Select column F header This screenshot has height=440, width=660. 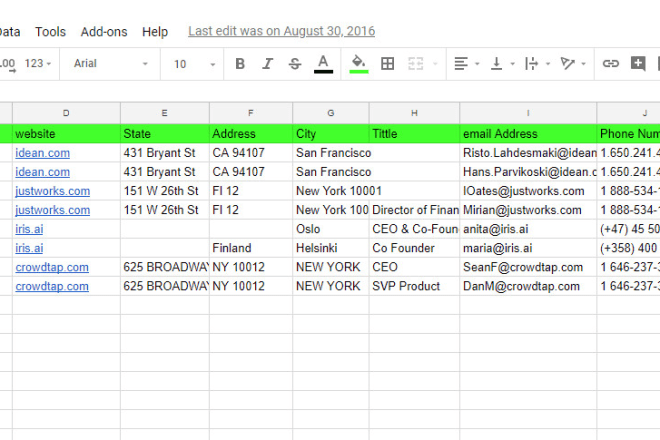(251, 113)
